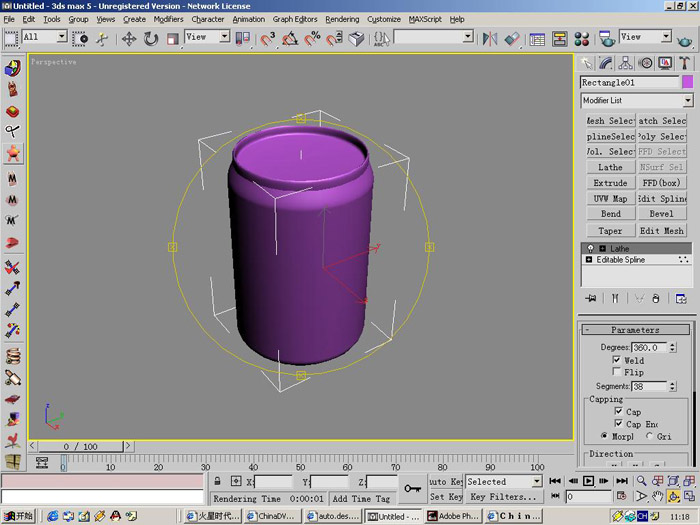The height and width of the screenshot is (525, 700).
Task: Select the Move tool in main toolbar
Action: pyautogui.click(x=129, y=39)
